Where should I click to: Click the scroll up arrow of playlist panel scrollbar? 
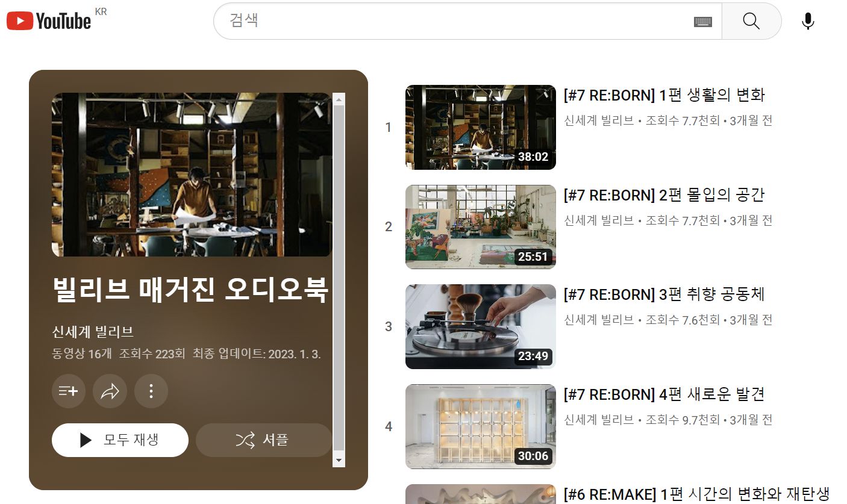[x=339, y=99]
